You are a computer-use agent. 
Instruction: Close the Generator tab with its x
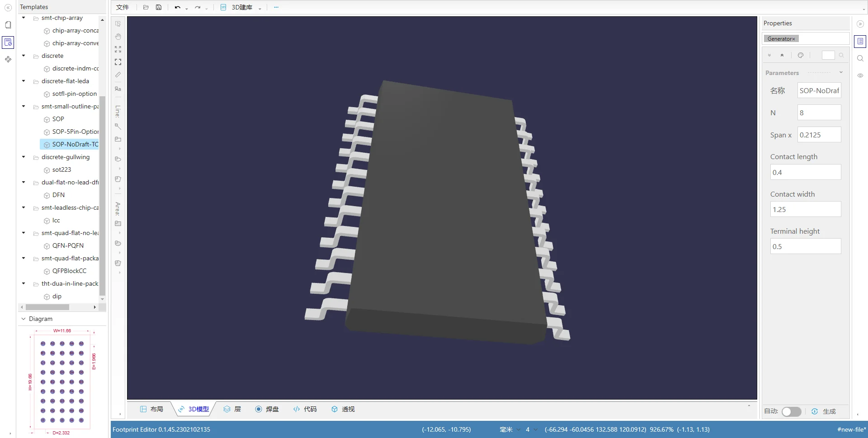click(794, 38)
